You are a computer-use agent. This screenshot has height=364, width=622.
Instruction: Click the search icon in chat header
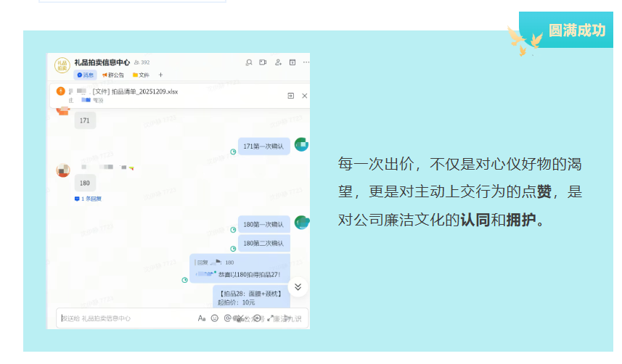(x=249, y=62)
